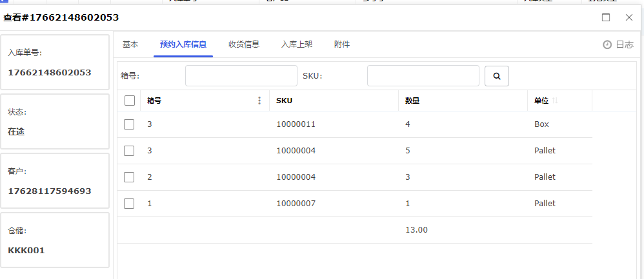644x279 pixels.
Task: Select the 预约入库信息 tab
Action: (183, 44)
